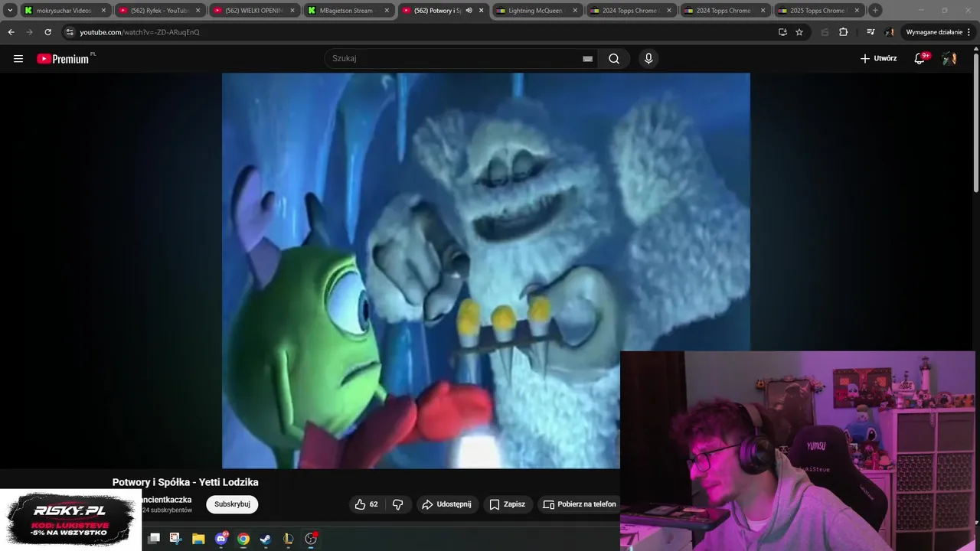Open YouTube notifications bell
This screenshot has width=980, height=551.
(920, 58)
